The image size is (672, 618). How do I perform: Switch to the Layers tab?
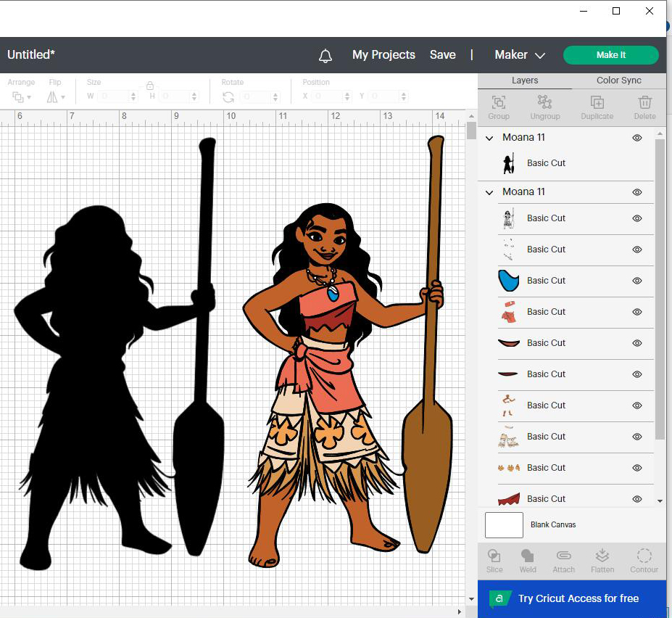point(525,81)
